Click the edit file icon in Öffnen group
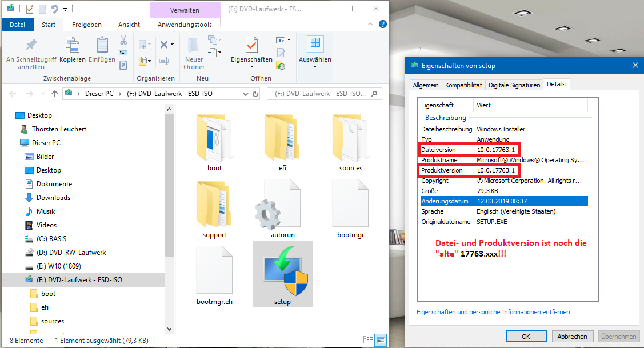Screen dimensions: 644x348 [281, 53]
